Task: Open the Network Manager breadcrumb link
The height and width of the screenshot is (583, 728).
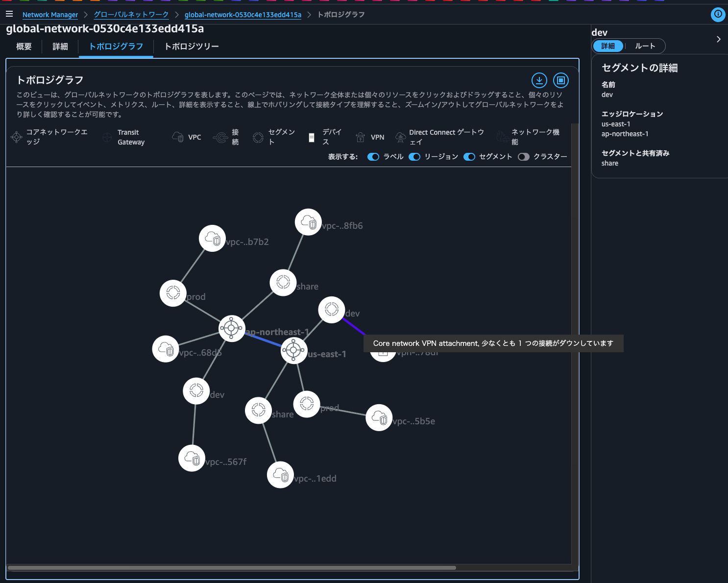Action: click(x=50, y=15)
